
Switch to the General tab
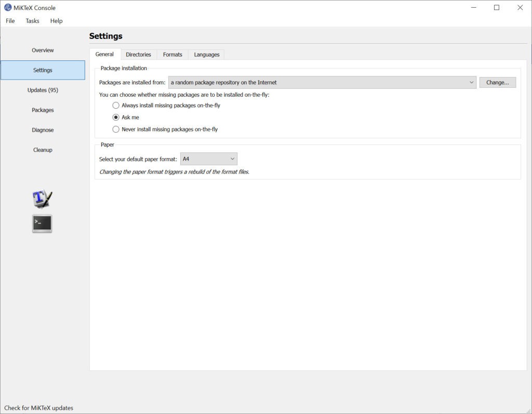click(104, 54)
